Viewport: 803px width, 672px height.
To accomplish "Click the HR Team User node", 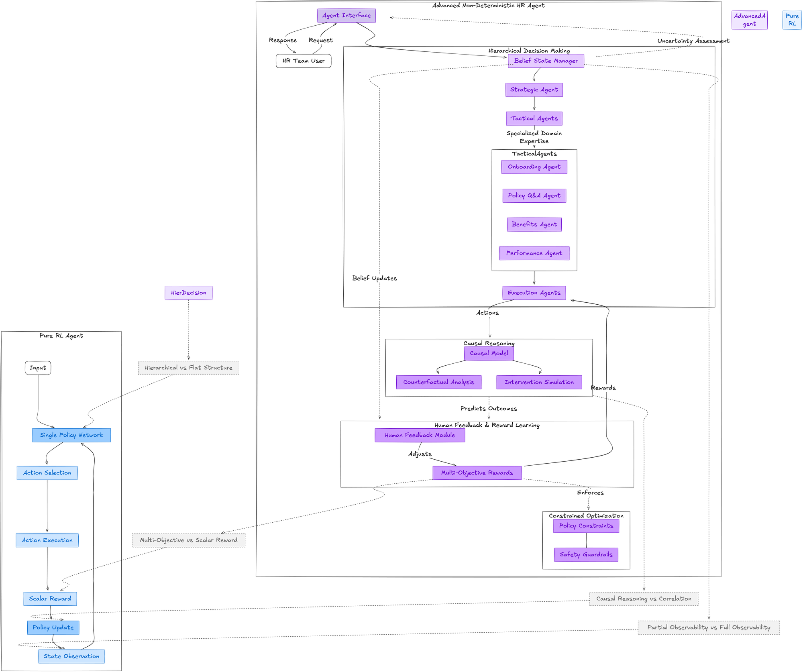I will (x=304, y=61).
